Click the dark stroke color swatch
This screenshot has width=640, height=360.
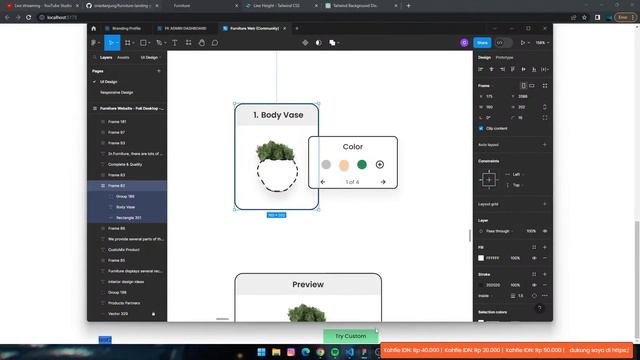[x=481, y=285]
